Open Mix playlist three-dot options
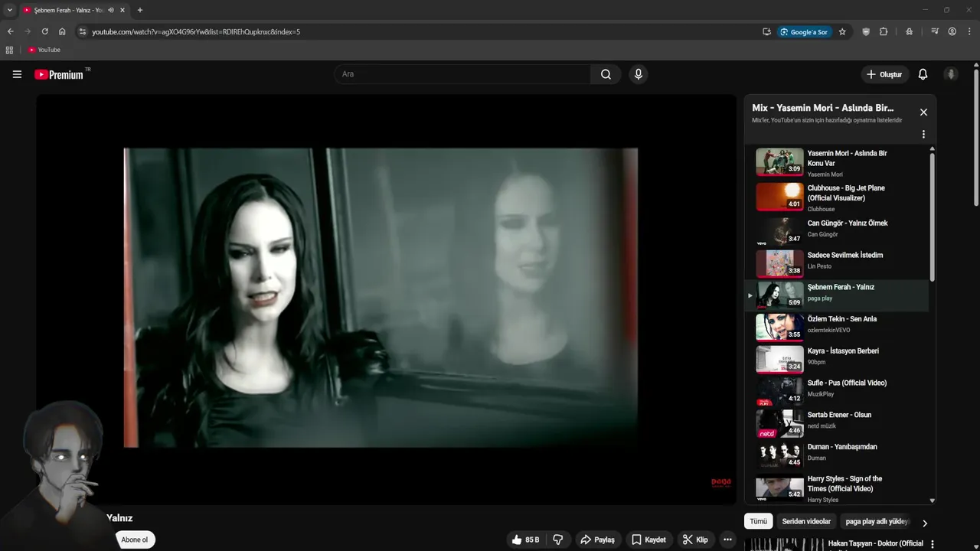This screenshot has height=551, width=980. click(x=923, y=134)
